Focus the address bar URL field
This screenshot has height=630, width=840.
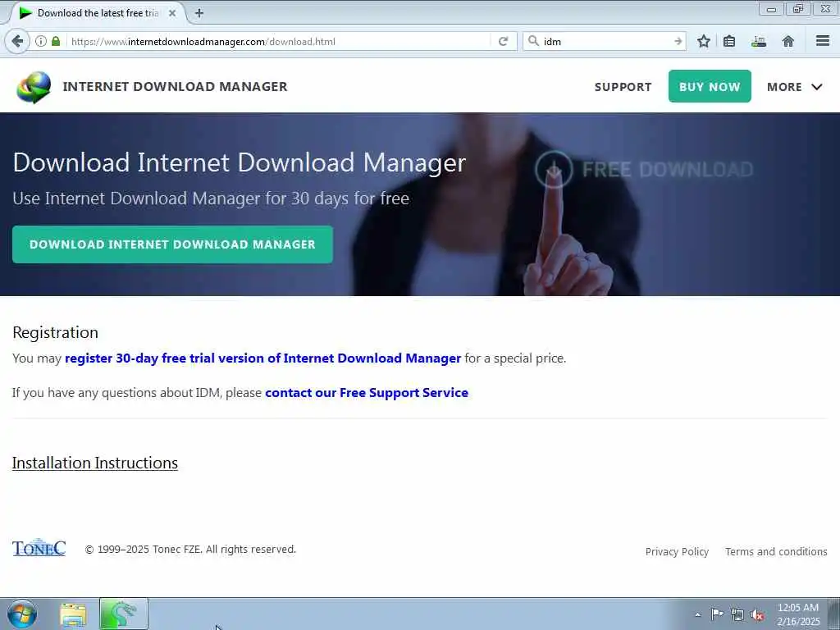click(x=279, y=41)
